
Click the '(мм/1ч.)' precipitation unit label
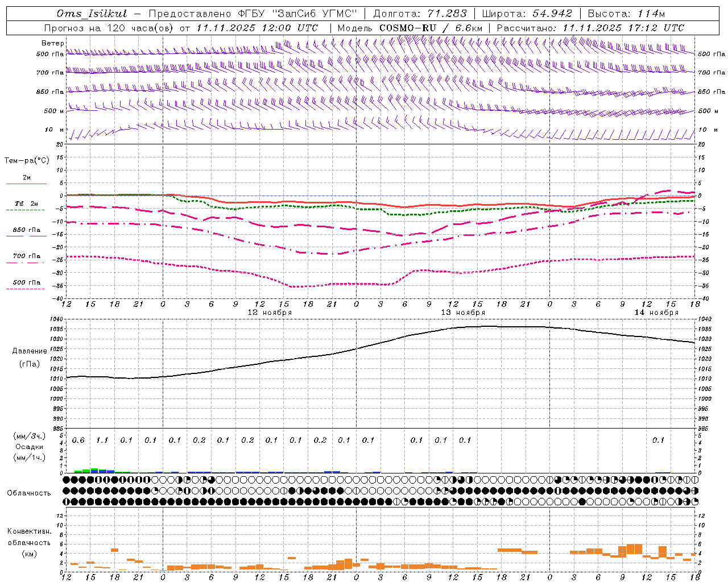click(x=29, y=458)
